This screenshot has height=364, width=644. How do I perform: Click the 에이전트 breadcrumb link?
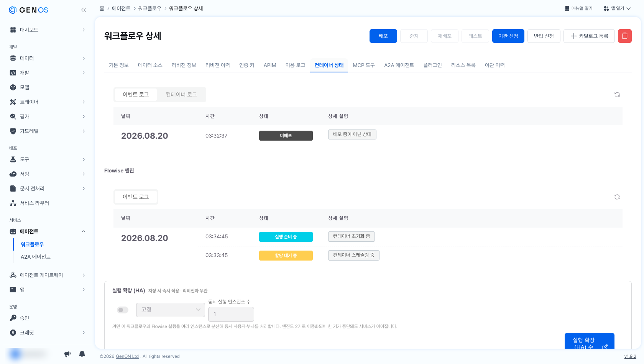click(121, 8)
